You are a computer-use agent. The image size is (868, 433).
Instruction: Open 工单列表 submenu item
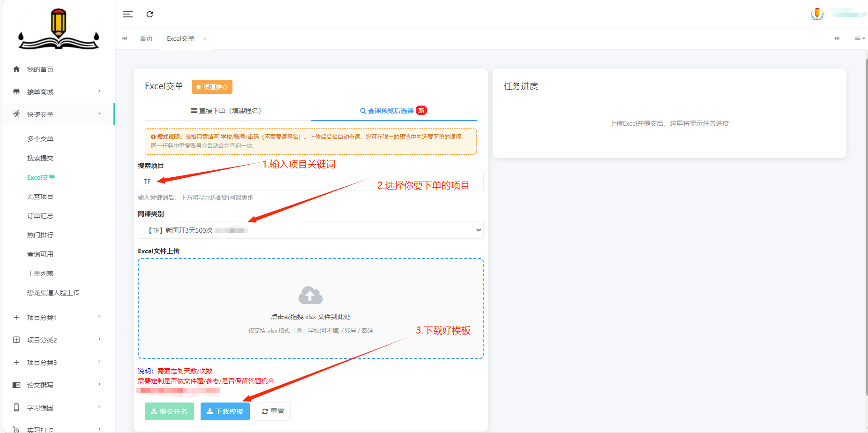pos(40,273)
